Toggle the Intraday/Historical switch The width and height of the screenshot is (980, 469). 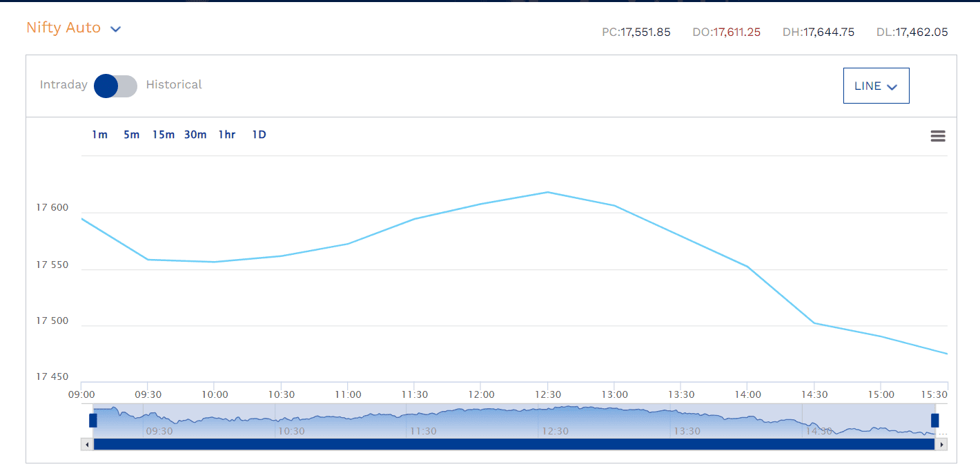pyautogui.click(x=116, y=86)
